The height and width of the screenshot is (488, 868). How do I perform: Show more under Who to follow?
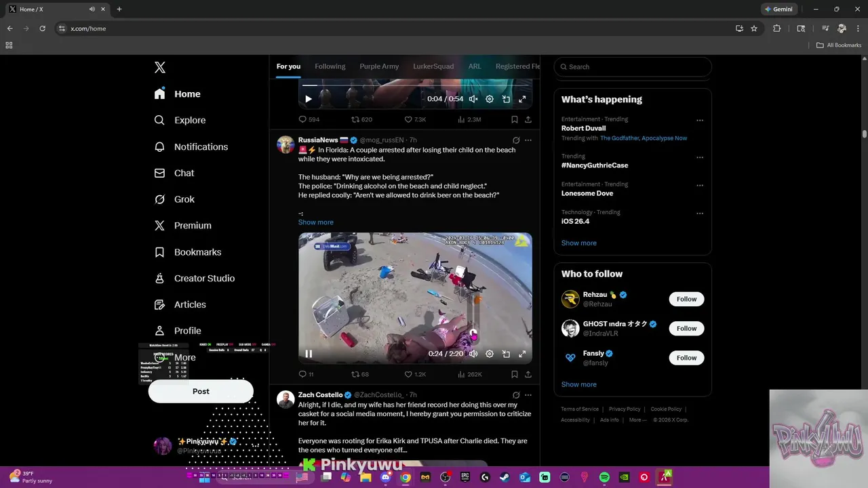click(579, 384)
